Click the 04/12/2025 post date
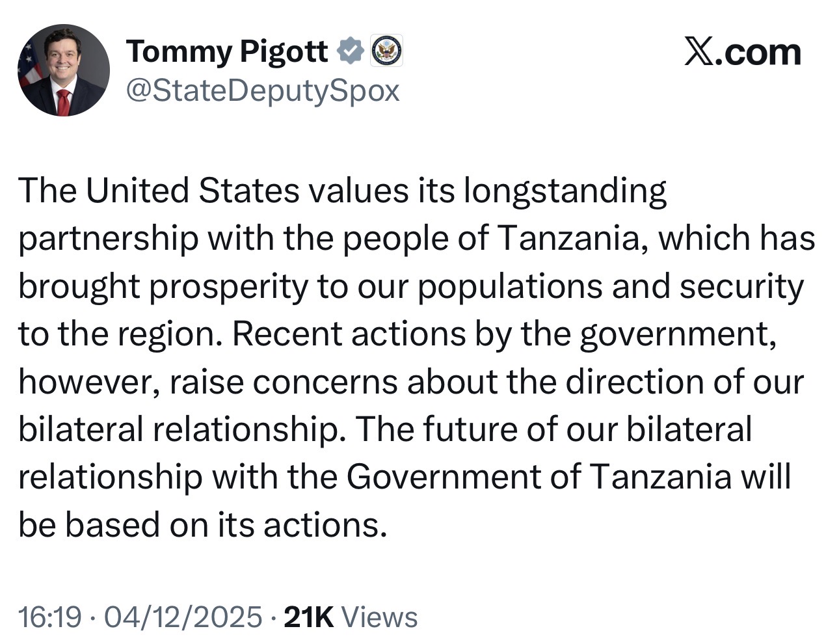This screenshot has height=644, width=839. (x=183, y=616)
